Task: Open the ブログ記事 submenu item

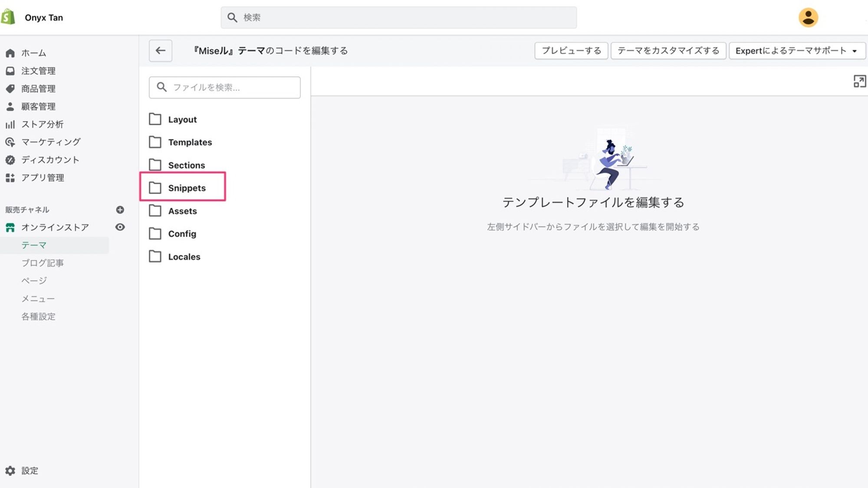Action: pos(43,263)
